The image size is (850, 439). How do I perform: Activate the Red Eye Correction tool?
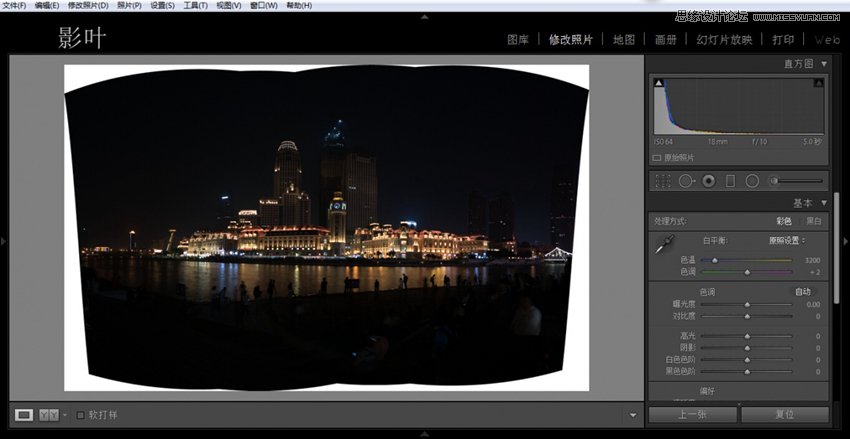coord(708,181)
